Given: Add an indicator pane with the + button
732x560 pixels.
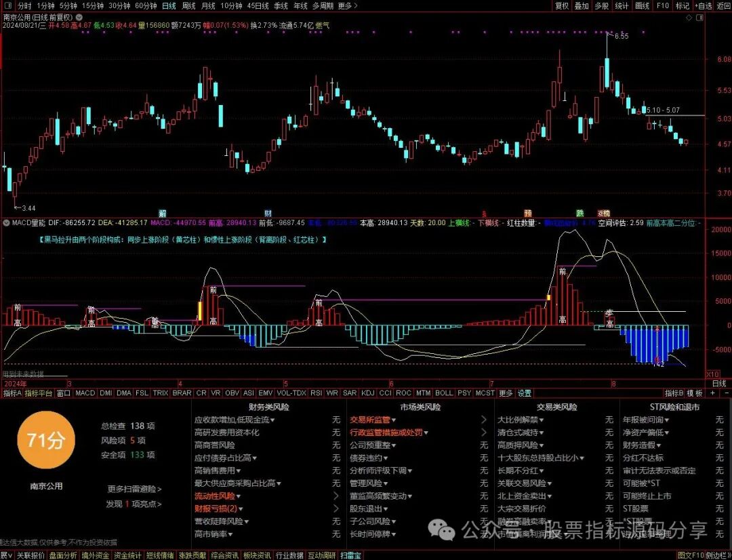Looking at the screenshot, I should tap(712, 393).
